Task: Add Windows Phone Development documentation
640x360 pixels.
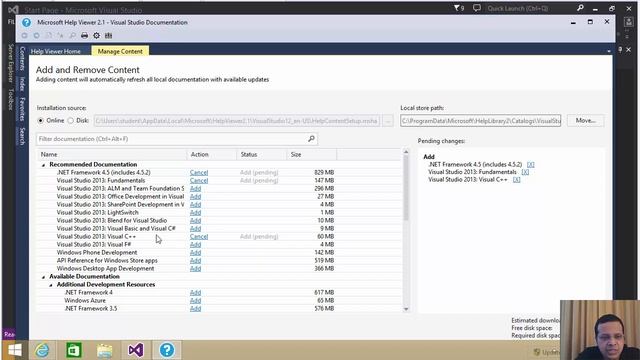Action: (196, 253)
